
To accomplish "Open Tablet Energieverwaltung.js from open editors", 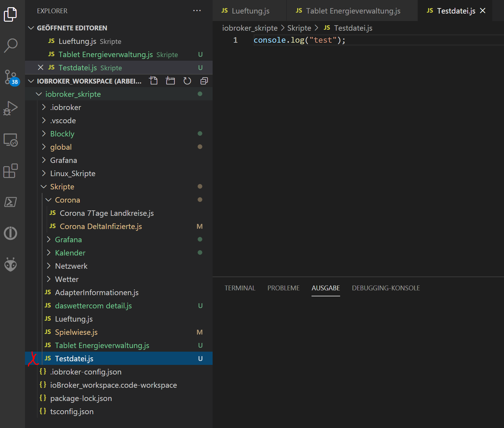I will point(119,54).
